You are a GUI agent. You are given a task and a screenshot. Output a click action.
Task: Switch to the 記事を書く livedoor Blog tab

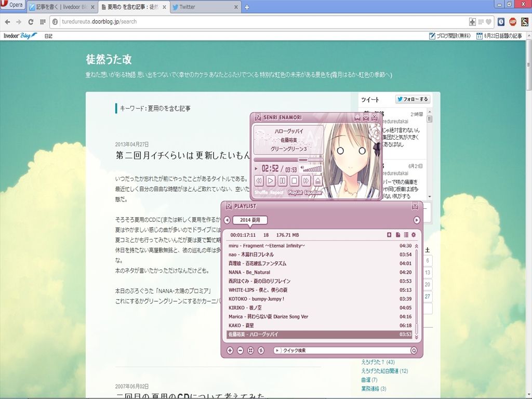click(62, 7)
